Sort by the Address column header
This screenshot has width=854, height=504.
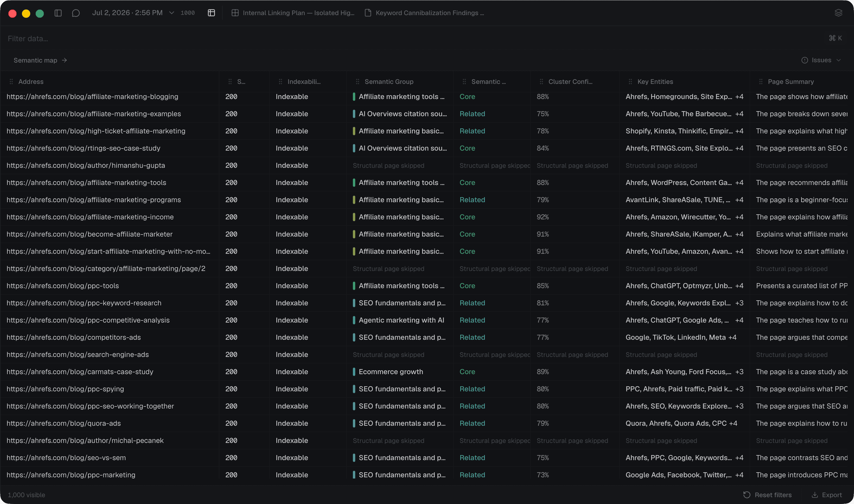pos(31,82)
